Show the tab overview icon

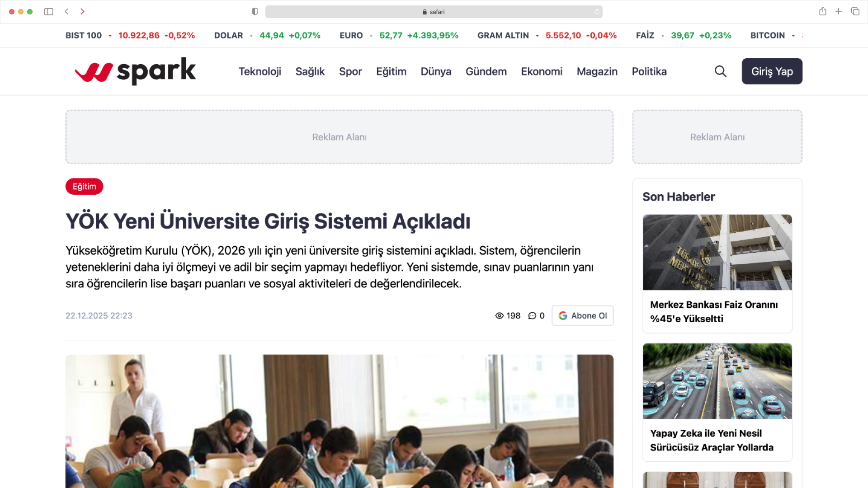855,11
